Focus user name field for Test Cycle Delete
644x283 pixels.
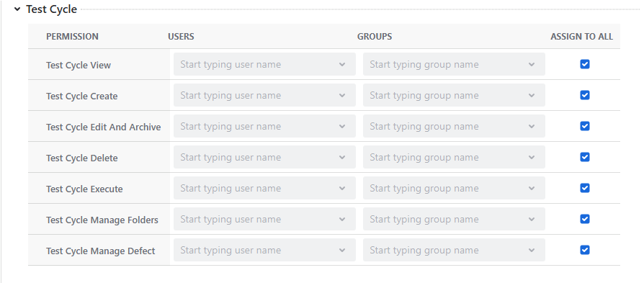coord(264,157)
